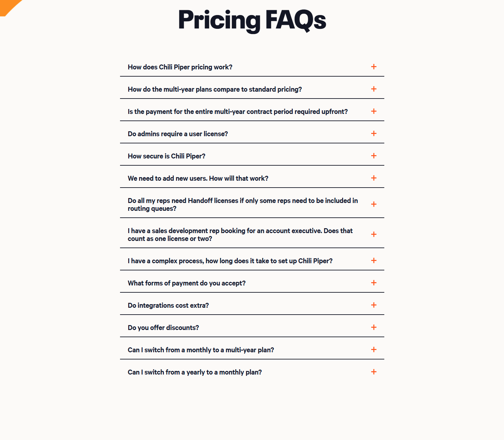Expand 'Can I switch from a yearly to a monthly plan?'
Screen dimensions: 504x440
pyautogui.click(x=374, y=372)
